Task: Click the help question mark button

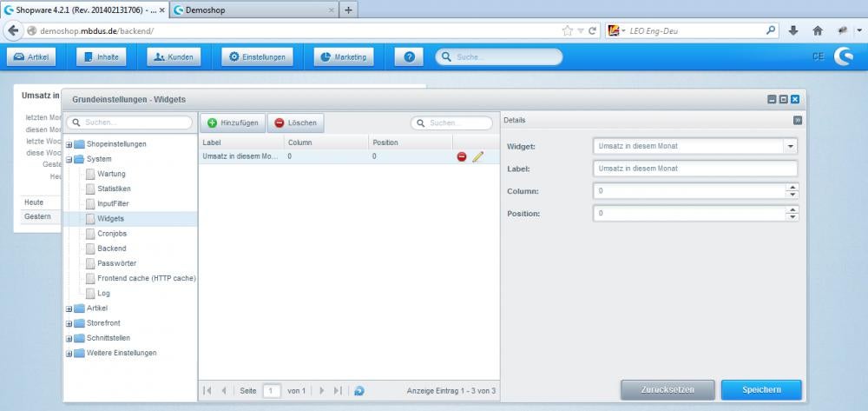Action: tap(409, 56)
